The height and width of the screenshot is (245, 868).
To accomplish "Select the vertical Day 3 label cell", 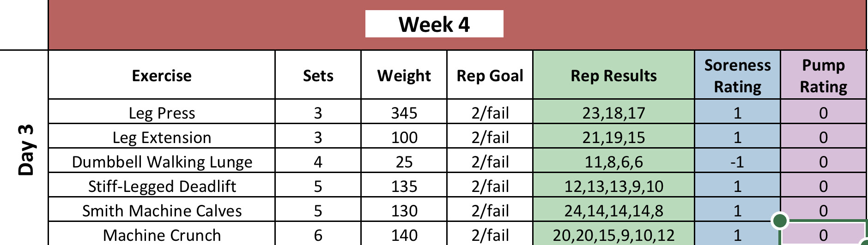I will 25,149.
